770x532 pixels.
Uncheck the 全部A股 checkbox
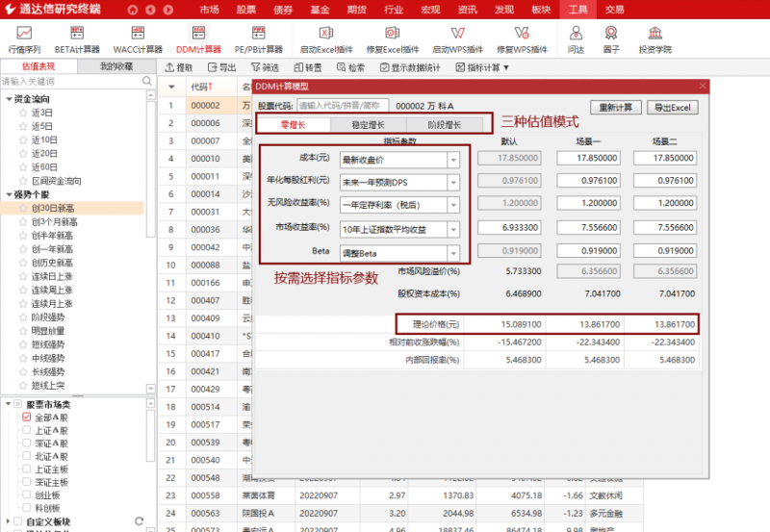tap(27, 418)
